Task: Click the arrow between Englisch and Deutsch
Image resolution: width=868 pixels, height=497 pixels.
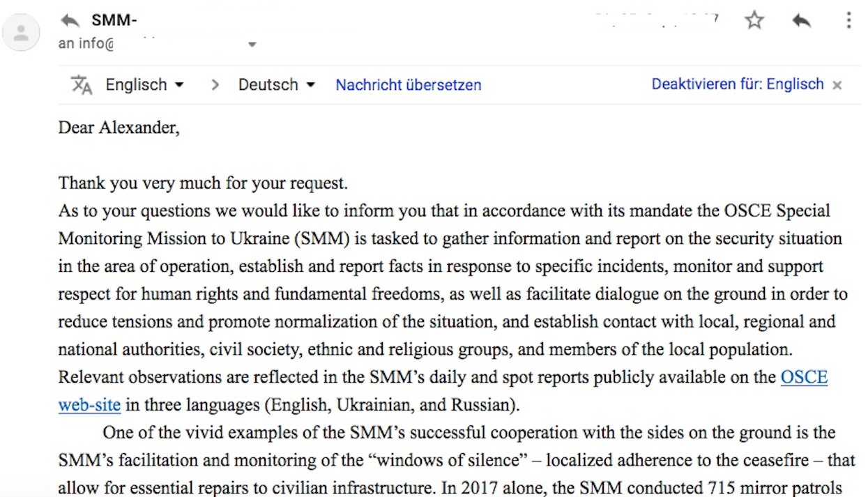Action: point(215,85)
